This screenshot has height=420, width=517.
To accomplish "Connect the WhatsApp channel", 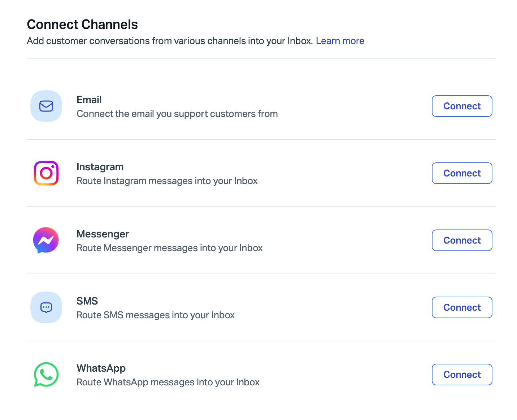I will click(x=462, y=375).
